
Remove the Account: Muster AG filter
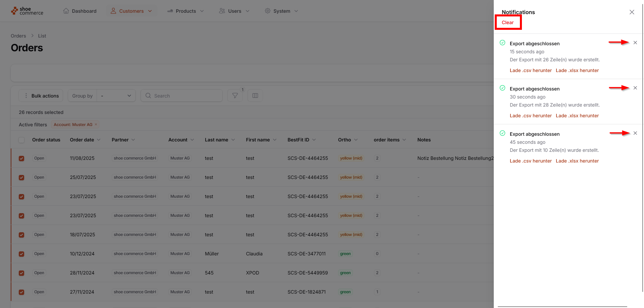(x=96, y=125)
